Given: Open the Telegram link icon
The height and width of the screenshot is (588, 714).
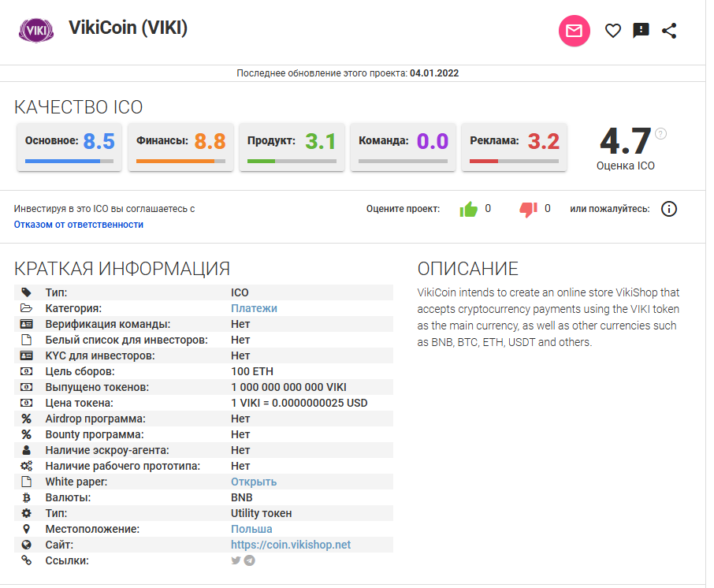Looking at the screenshot, I should [250, 560].
